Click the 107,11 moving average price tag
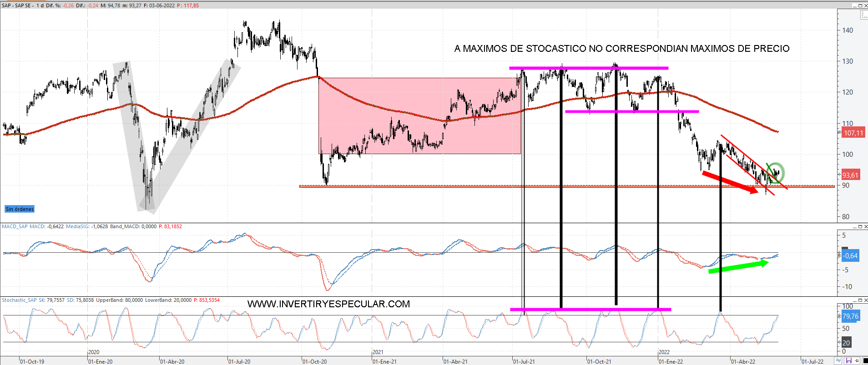This screenshot has height=365, width=868. [x=853, y=133]
